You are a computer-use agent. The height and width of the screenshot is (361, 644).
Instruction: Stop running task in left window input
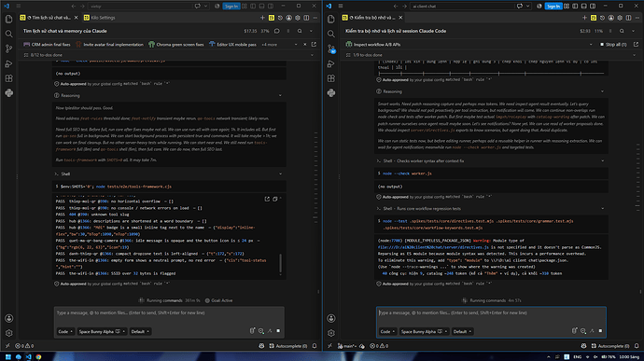[x=278, y=330]
